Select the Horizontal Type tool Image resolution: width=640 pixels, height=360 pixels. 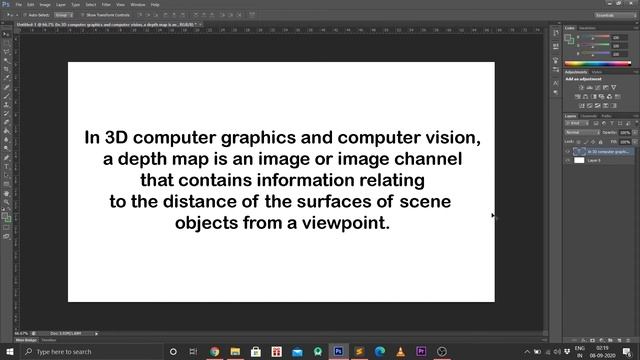[x=6, y=167]
